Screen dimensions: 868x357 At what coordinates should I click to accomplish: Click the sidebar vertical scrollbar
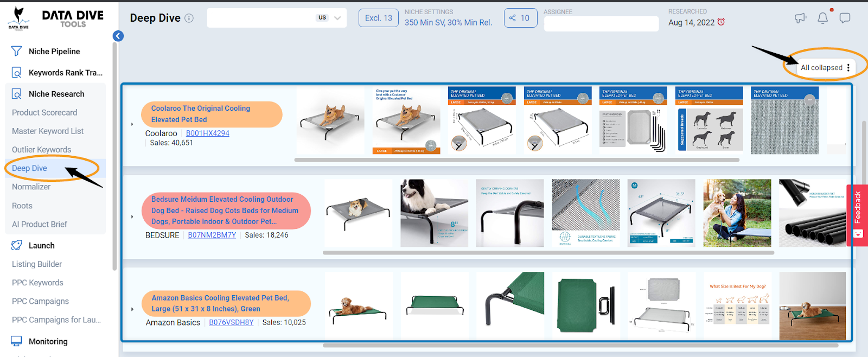coord(114,156)
